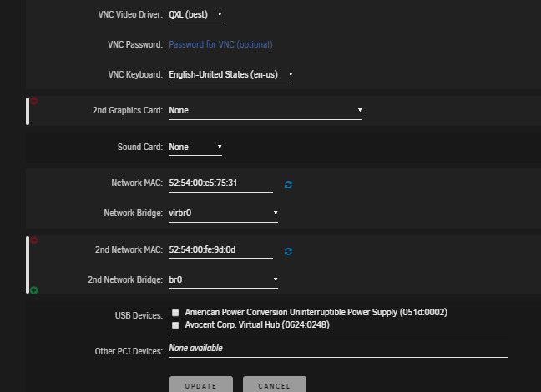This screenshot has width=541, height=392.
Task: Open the 2nd Graphics Card dropdown
Action: click(x=265, y=111)
